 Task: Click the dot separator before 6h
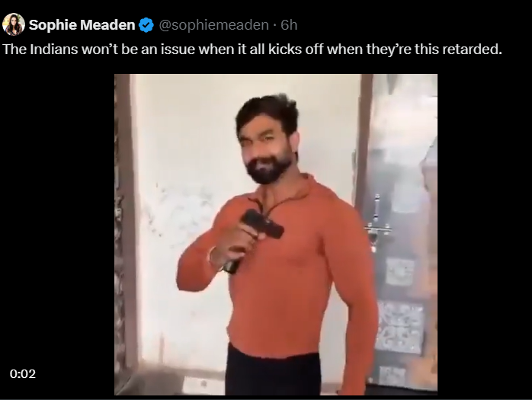pyautogui.click(x=275, y=25)
